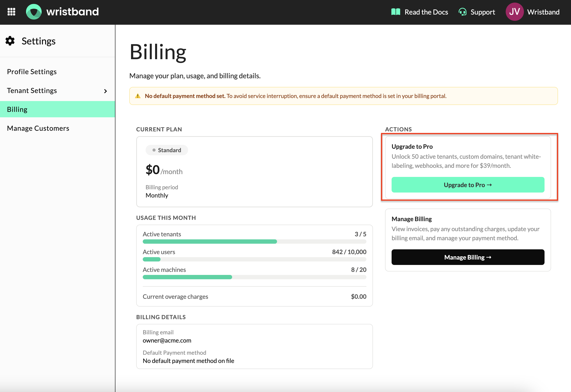
Task: Open the Support link
Action: 483,12
